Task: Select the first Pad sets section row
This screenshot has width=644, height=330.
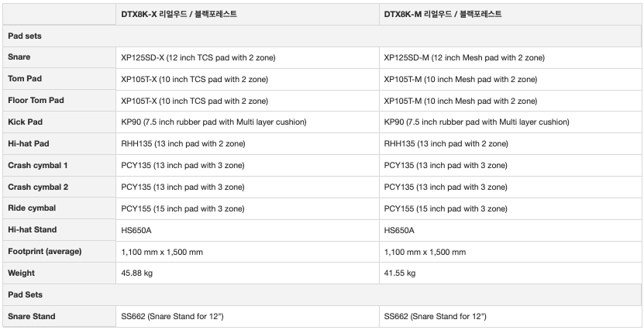Action: coord(26,36)
